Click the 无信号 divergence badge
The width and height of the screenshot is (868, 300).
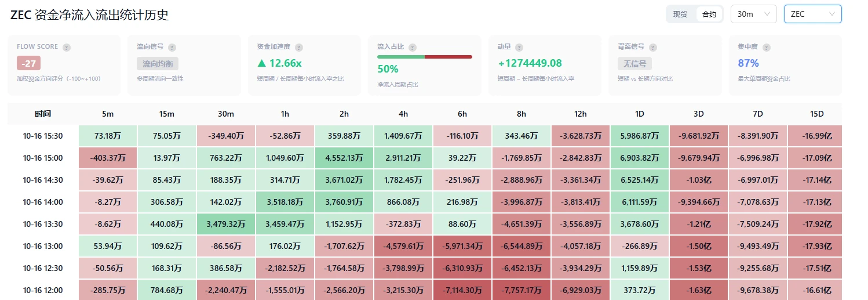pyautogui.click(x=635, y=63)
